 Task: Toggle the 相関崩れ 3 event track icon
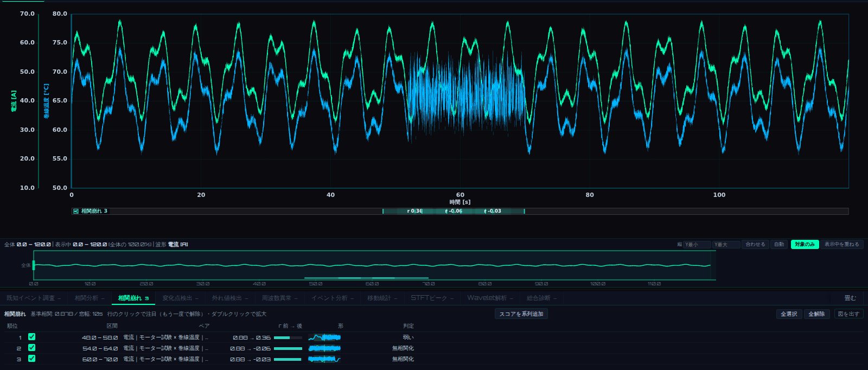pos(76,211)
